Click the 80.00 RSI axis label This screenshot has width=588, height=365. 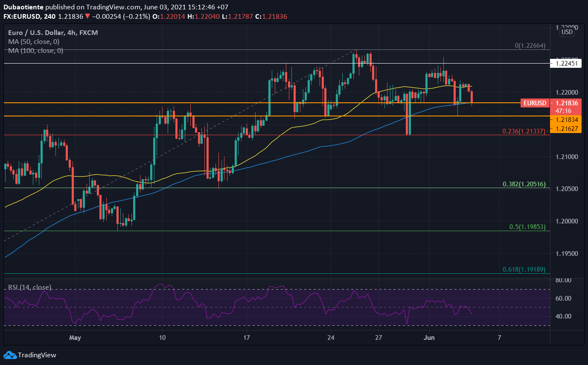(562, 280)
